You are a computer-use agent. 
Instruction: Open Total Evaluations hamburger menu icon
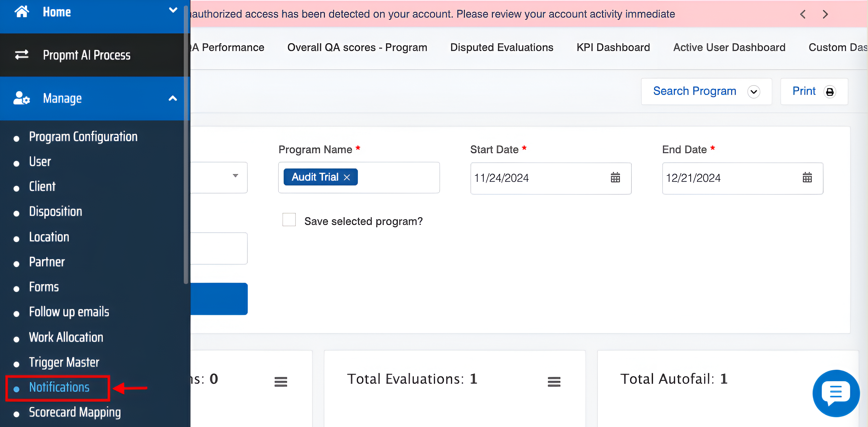point(554,382)
